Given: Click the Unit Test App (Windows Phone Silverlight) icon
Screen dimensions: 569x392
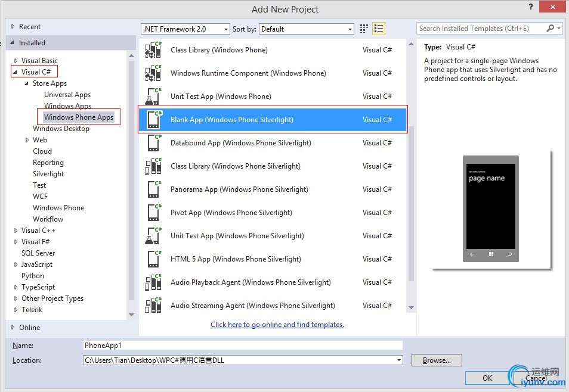Looking at the screenshot, I should [x=153, y=235].
